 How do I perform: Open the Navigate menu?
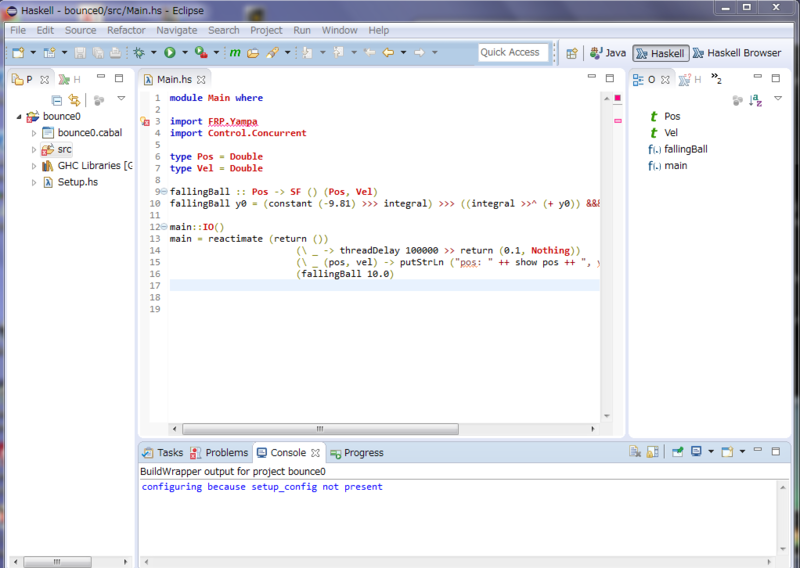click(177, 30)
